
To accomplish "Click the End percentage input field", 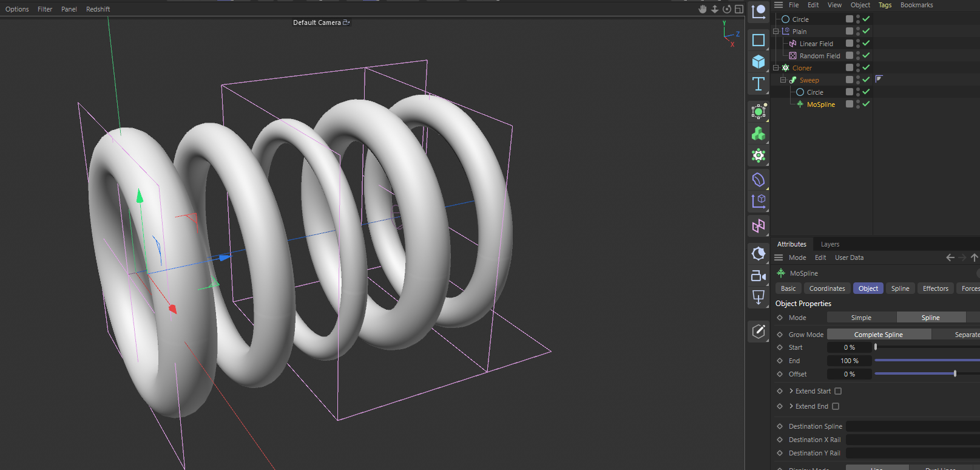I will point(849,361).
